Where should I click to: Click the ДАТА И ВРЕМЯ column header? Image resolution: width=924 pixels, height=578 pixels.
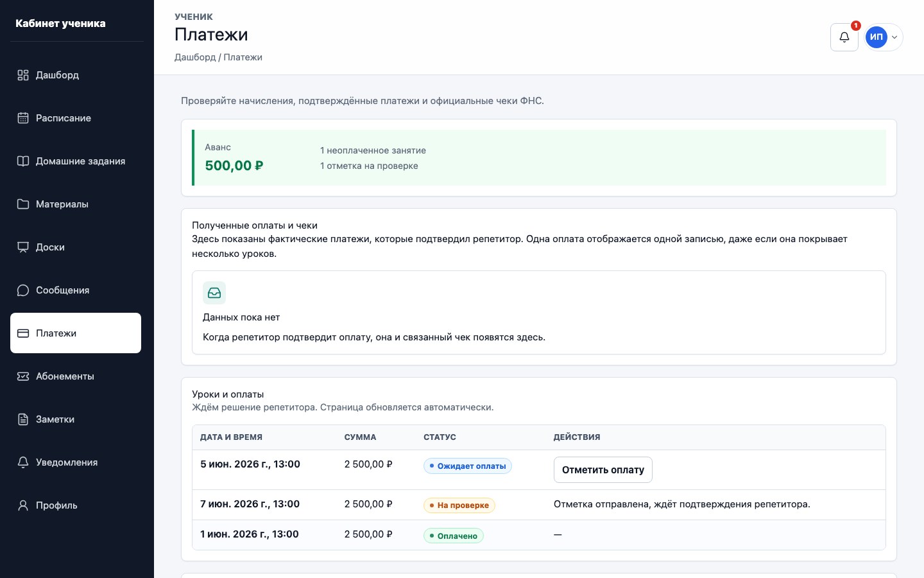coord(231,437)
